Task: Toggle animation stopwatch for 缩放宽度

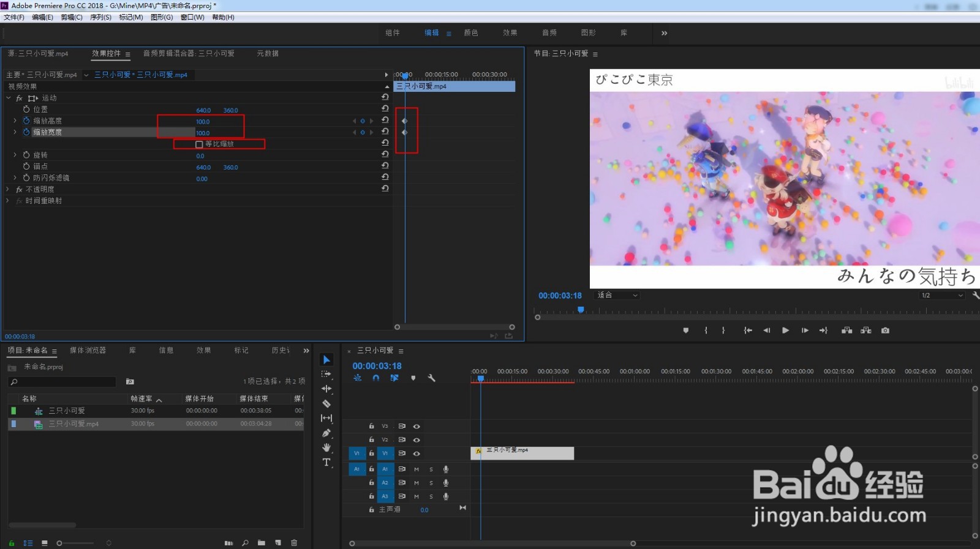Action: point(26,132)
